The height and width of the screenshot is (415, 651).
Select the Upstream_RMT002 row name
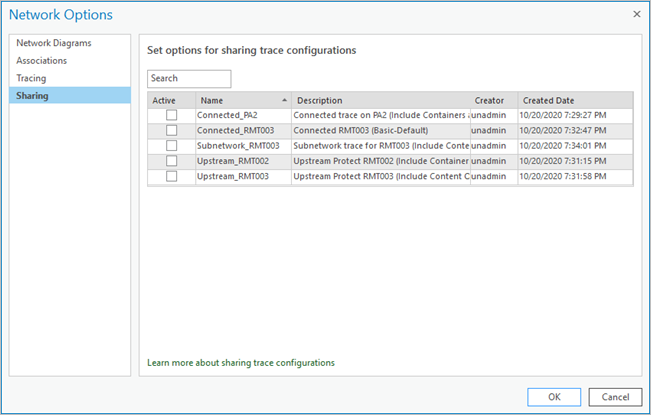tap(229, 161)
